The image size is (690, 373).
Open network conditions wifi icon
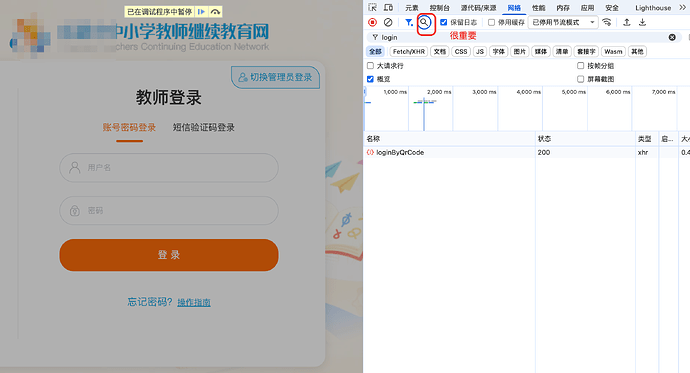click(x=607, y=22)
